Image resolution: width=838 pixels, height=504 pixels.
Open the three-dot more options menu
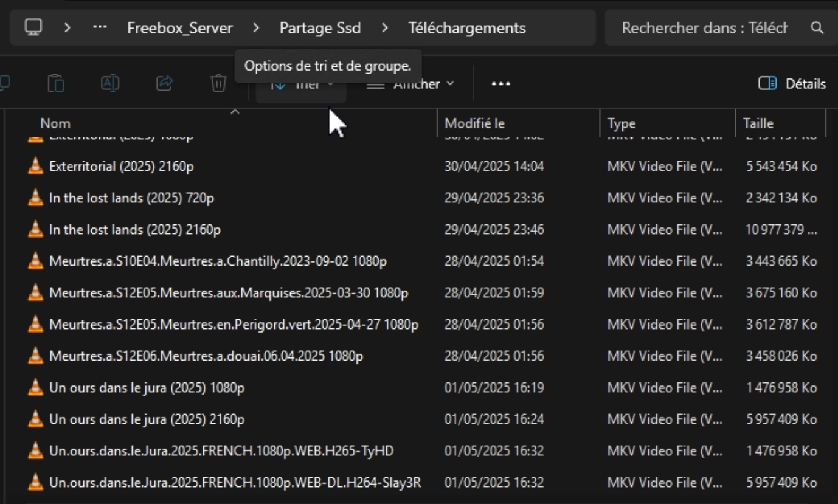coord(500,84)
